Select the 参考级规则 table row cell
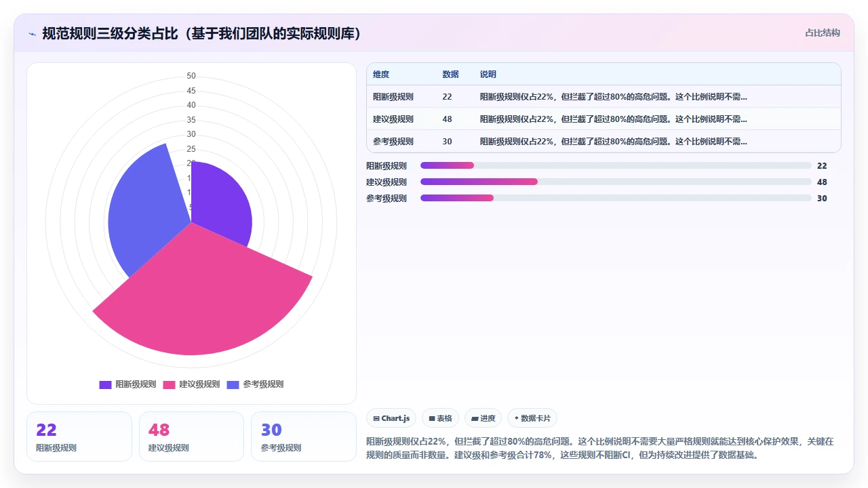 point(393,142)
